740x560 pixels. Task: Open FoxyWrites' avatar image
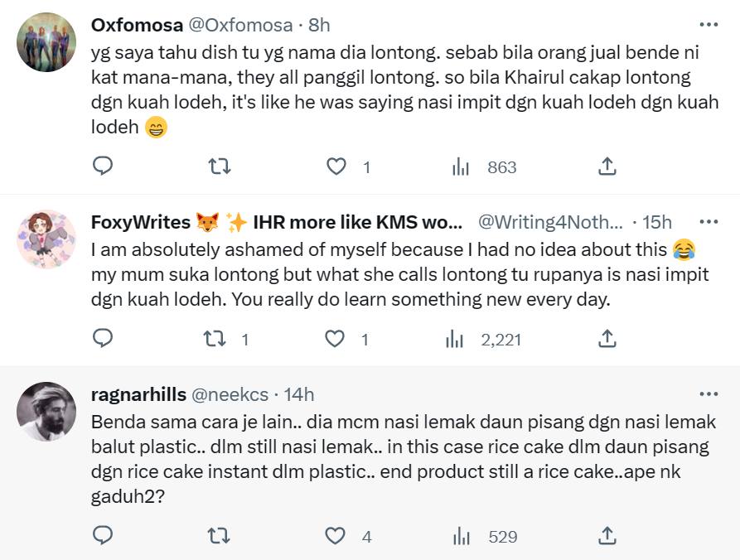(46, 239)
